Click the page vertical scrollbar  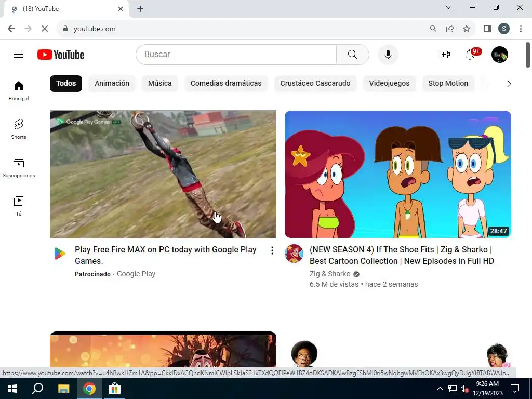(528, 55)
